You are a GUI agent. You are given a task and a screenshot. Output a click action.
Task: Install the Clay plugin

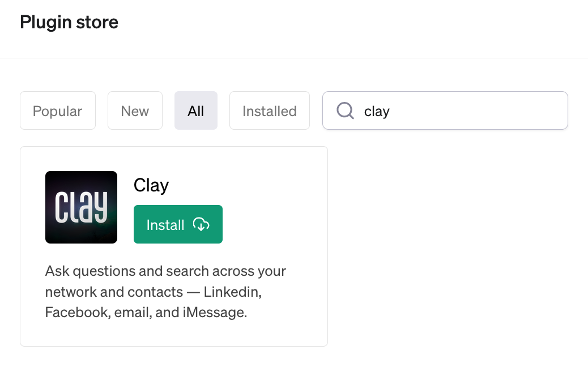pyautogui.click(x=178, y=225)
